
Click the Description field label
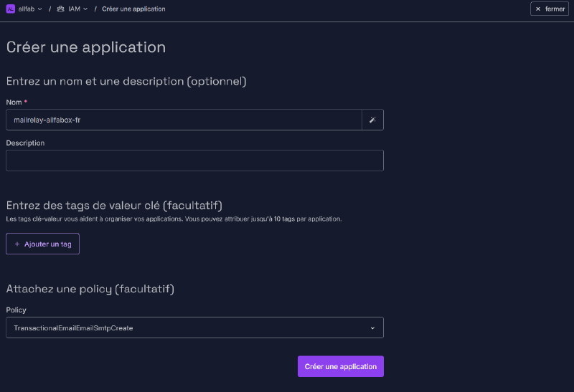[x=25, y=143]
